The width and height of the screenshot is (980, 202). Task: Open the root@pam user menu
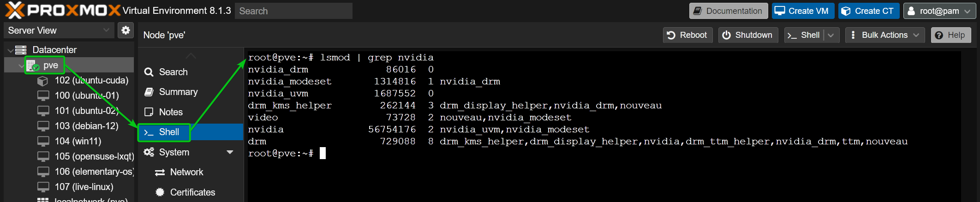[939, 11]
